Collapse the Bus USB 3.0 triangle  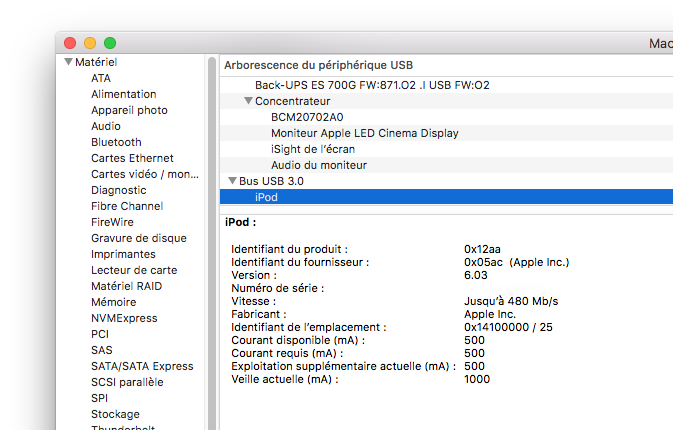232,181
